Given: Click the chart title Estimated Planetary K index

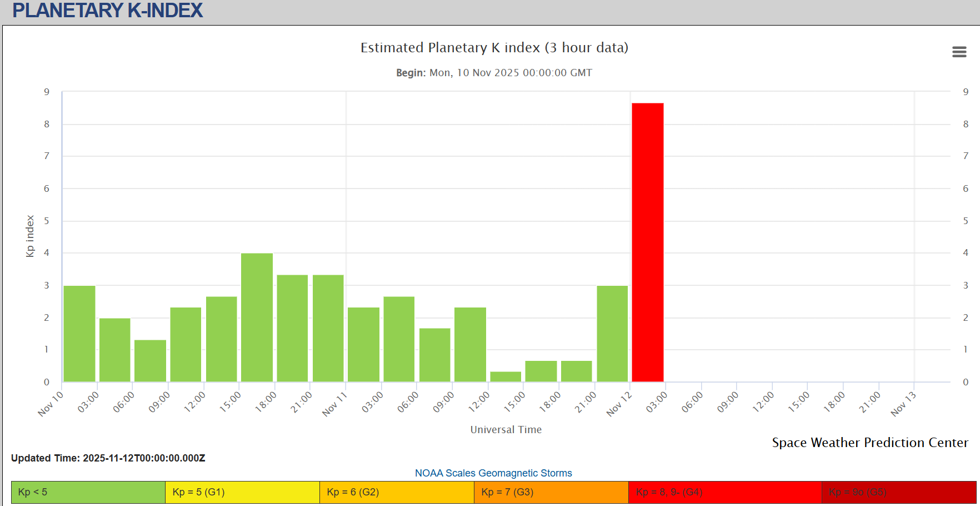Looking at the screenshot, I should 494,48.
